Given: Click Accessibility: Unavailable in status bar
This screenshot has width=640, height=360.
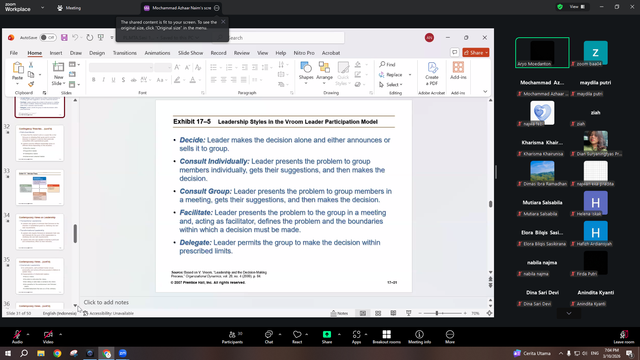Looking at the screenshot, I should pos(108,313).
